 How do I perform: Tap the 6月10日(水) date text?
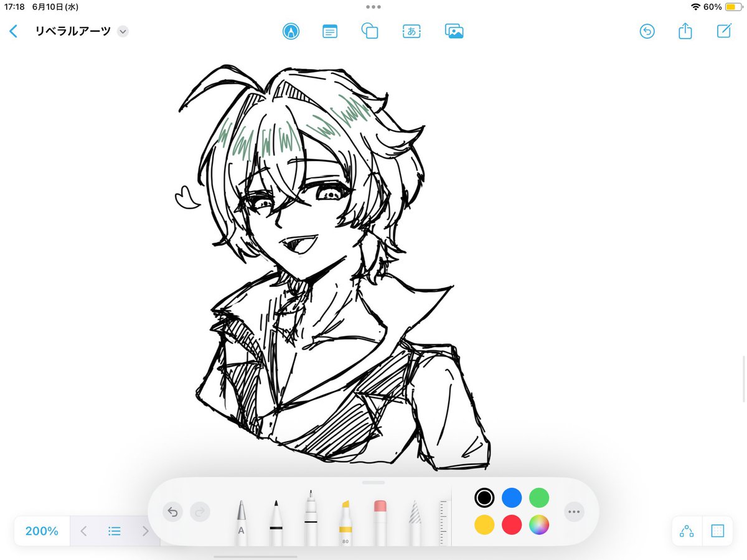[x=55, y=7]
